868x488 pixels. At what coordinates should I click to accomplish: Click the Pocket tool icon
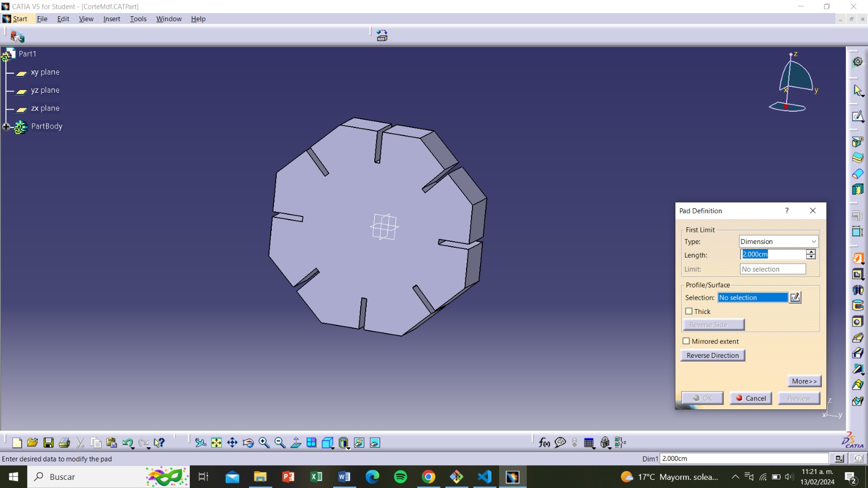click(858, 274)
